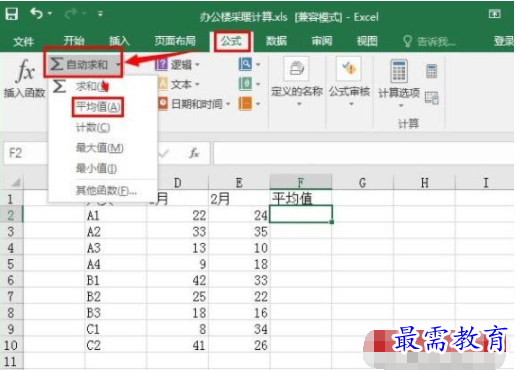
Task: Open the 定义的名称 group dropdown
Action: pos(297,82)
